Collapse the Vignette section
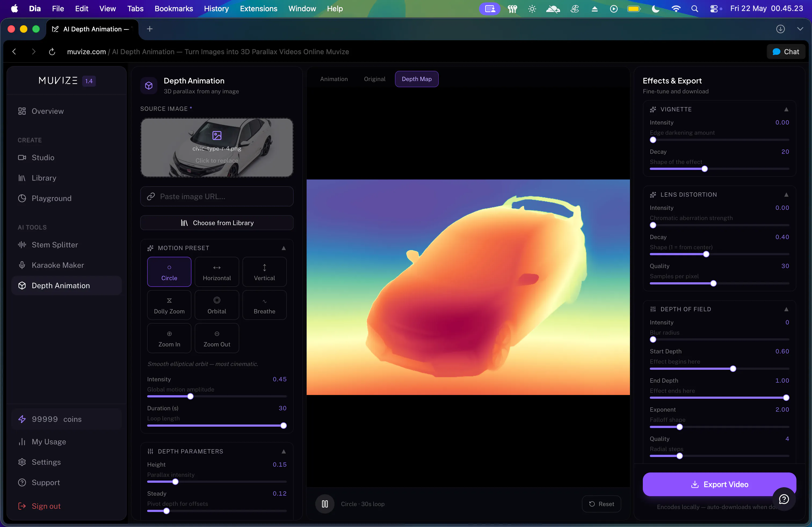This screenshot has height=527, width=812. coord(786,109)
